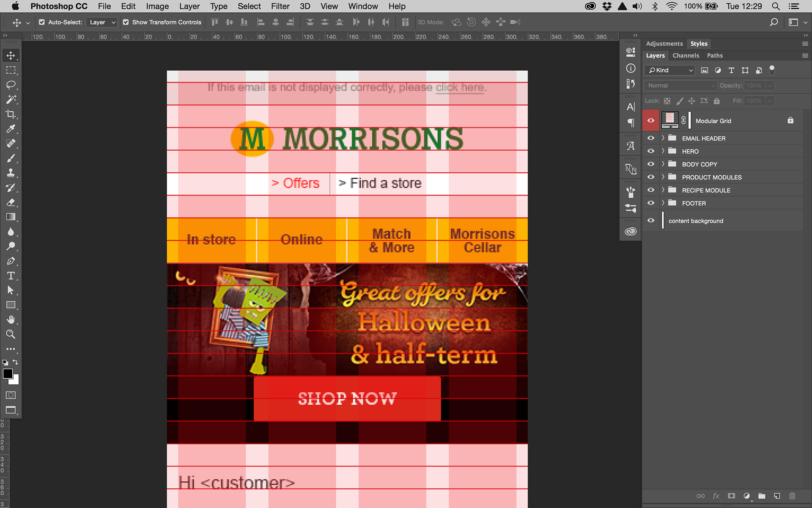Select the Path Selection tool
Viewport: 812px width, 508px height.
point(11,290)
